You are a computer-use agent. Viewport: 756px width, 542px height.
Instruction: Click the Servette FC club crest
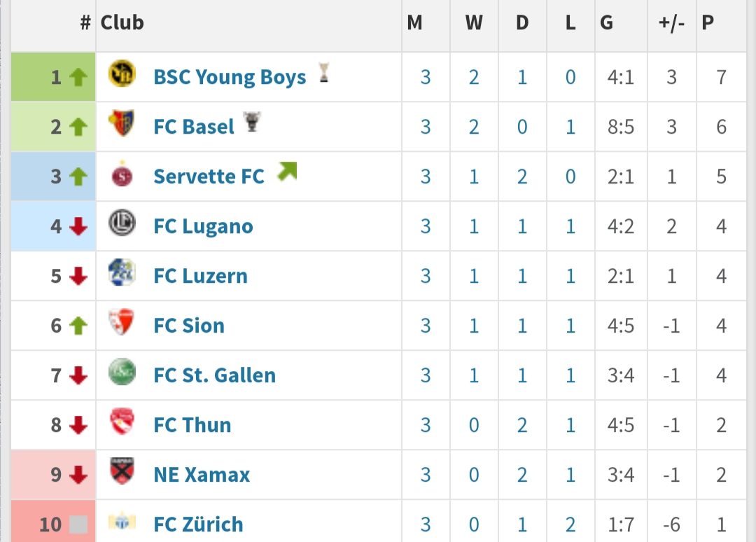pos(123,174)
